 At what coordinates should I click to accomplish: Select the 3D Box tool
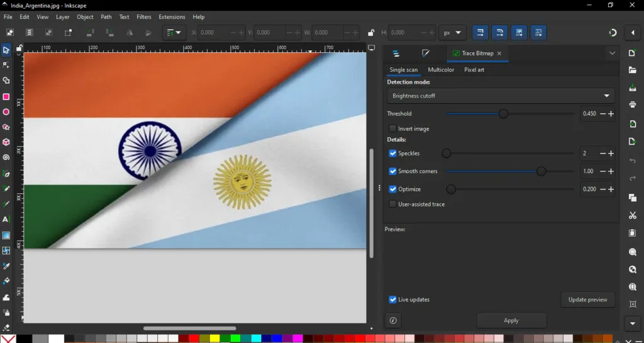pyautogui.click(x=6, y=142)
